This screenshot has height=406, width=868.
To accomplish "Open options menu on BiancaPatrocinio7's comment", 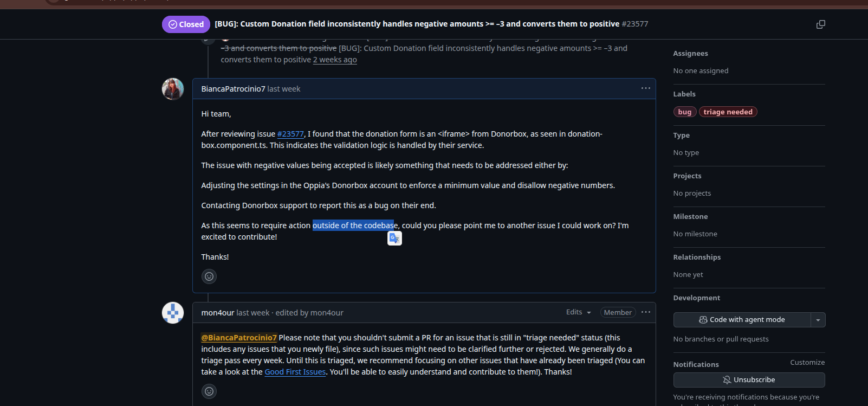I will pos(645,88).
